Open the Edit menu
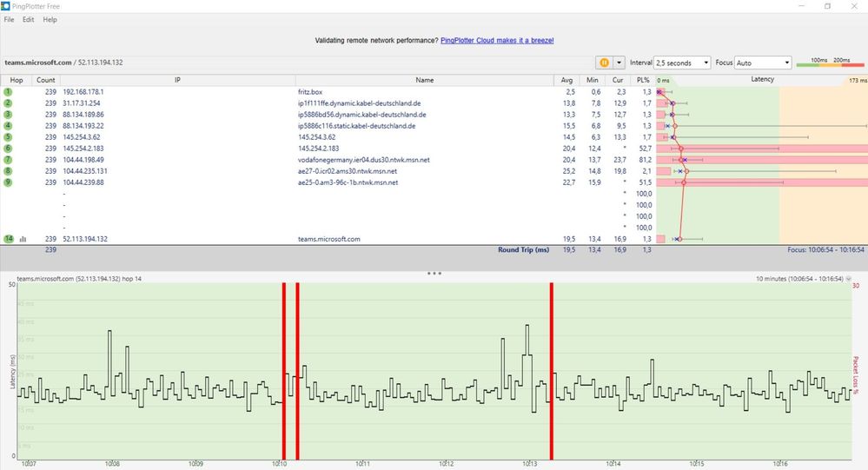This screenshot has width=868, height=470. [x=28, y=19]
